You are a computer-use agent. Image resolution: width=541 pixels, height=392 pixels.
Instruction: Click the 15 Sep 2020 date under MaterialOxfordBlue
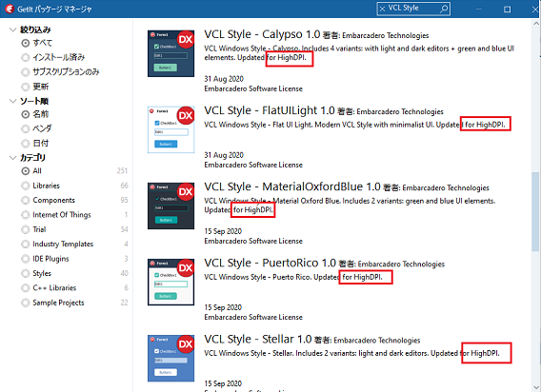[223, 231]
